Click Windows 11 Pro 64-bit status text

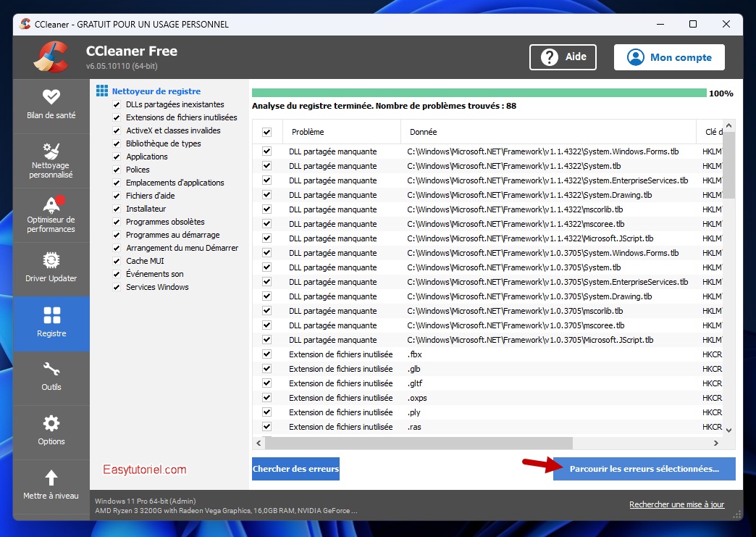145,501
